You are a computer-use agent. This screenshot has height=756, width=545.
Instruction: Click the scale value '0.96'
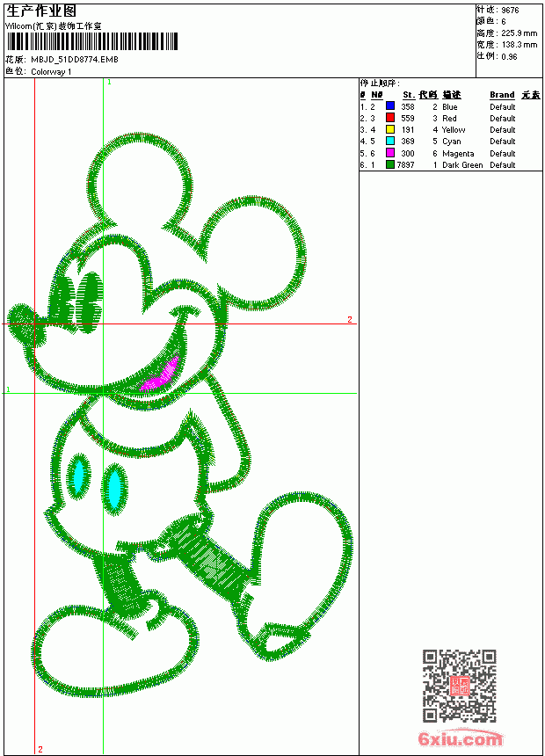pyautogui.click(x=509, y=57)
